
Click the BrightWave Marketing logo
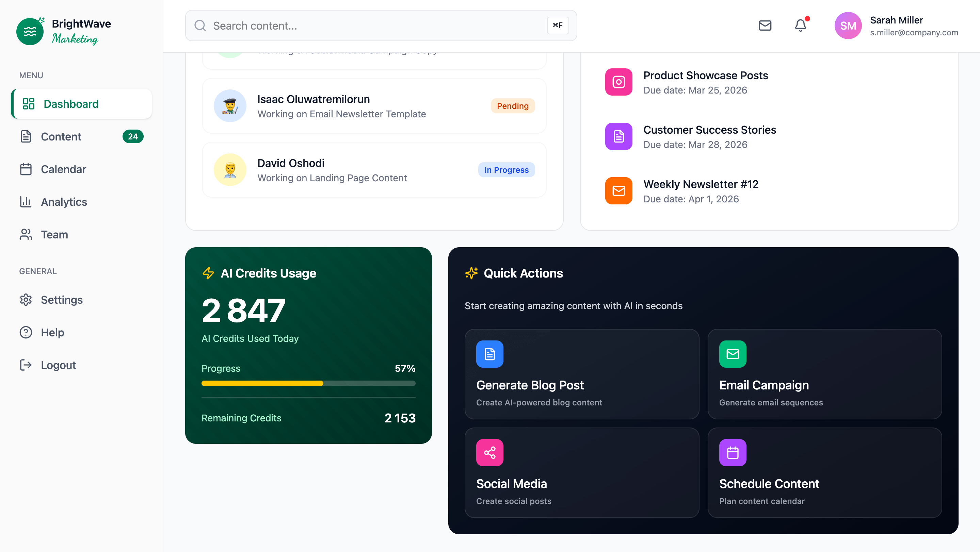pyautogui.click(x=63, y=31)
